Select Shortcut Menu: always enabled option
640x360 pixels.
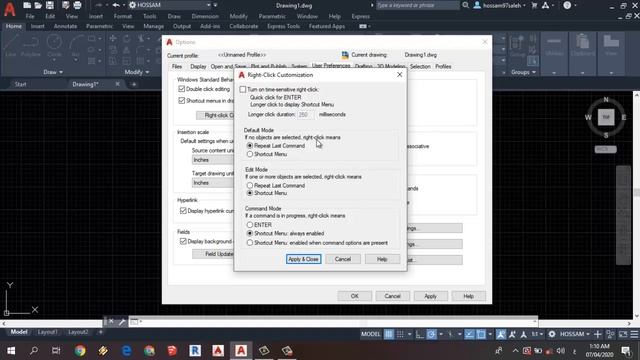click(250, 233)
